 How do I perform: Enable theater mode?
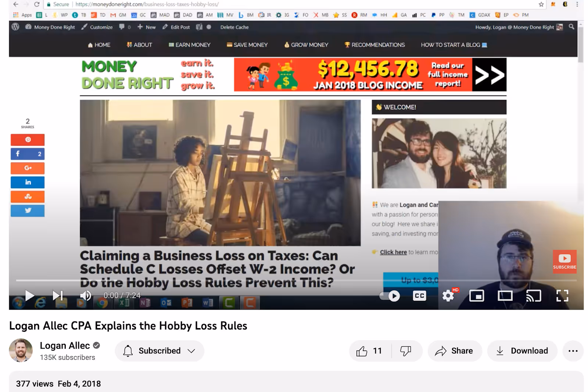[505, 296]
